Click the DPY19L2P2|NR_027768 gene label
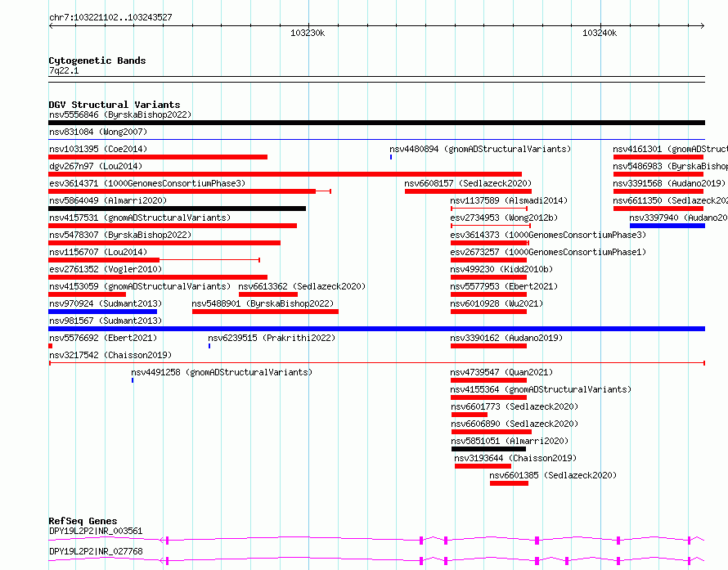Viewport: 728px width, 570px height. 96,551
